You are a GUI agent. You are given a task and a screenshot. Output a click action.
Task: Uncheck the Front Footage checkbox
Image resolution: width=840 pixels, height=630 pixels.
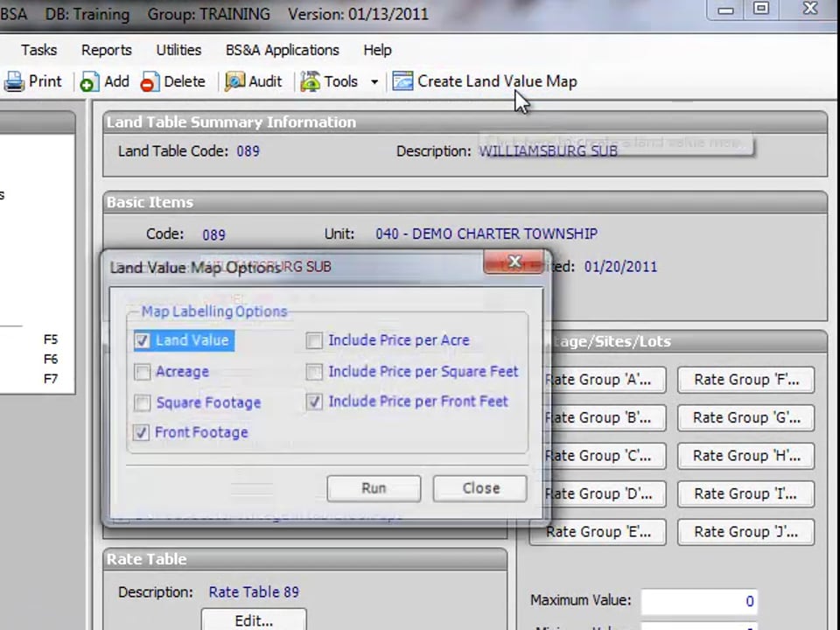click(142, 432)
